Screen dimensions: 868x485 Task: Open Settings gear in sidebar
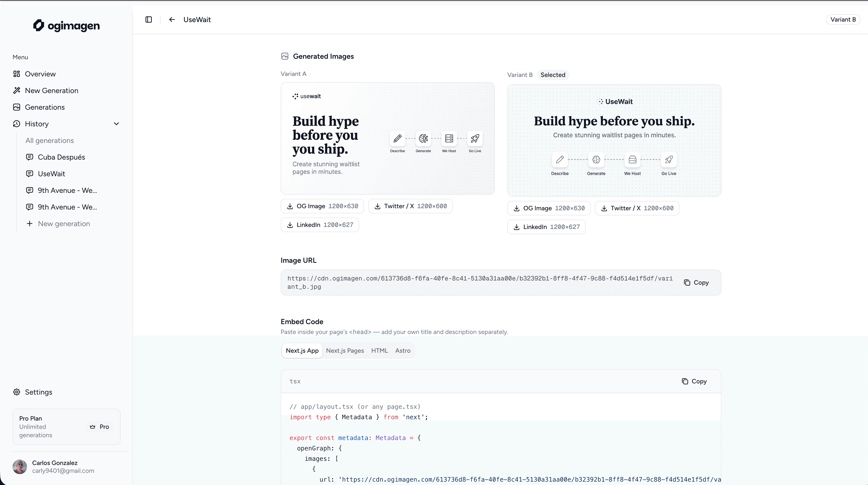tap(38, 392)
